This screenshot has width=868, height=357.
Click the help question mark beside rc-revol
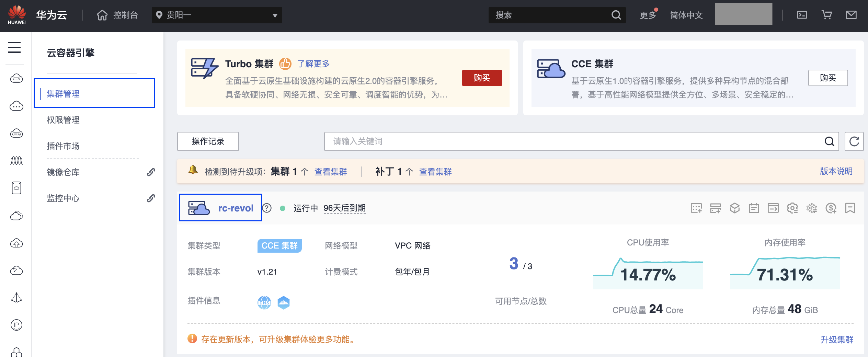click(267, 208)
